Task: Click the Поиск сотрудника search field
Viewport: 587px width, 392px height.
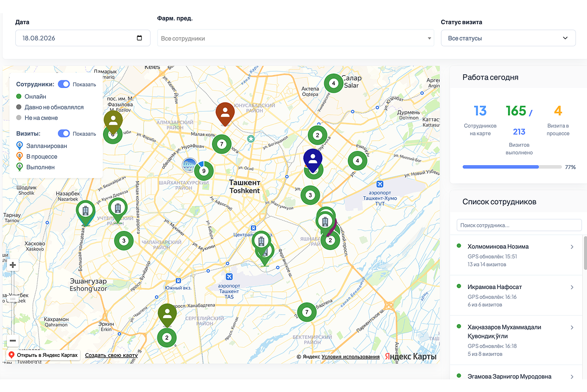Action: (519, 225)
